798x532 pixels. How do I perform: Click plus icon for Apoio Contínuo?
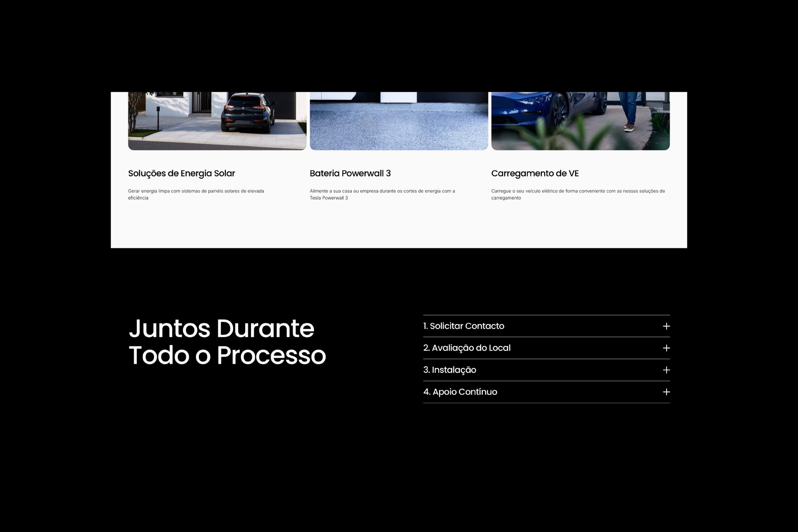(666, 392)
